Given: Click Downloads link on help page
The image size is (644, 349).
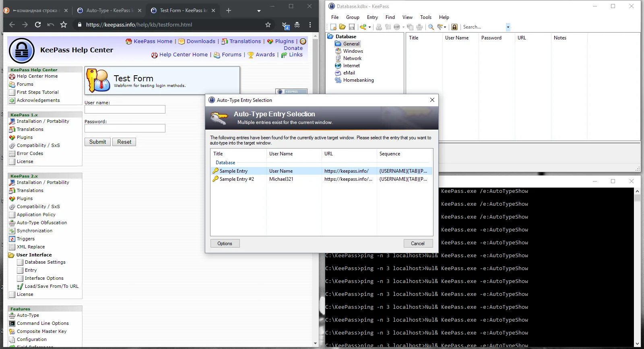Looking at the screenshot, I should click(x=201, y=41).
